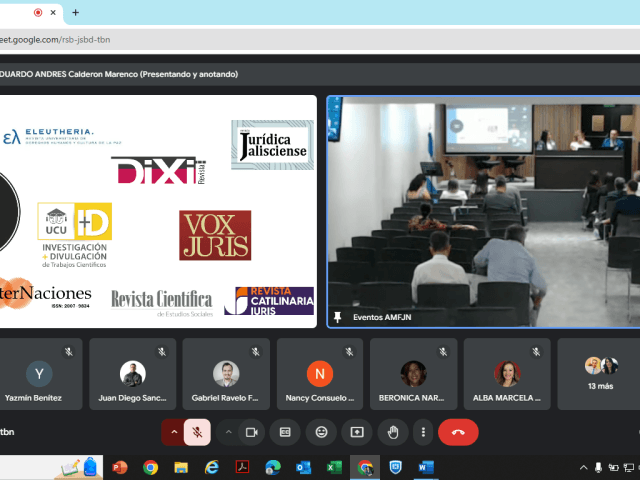Viewport: 640px width, 480px height.
Task: Click the presenter name Calderon Marenco text
Action: coord(103,74)
